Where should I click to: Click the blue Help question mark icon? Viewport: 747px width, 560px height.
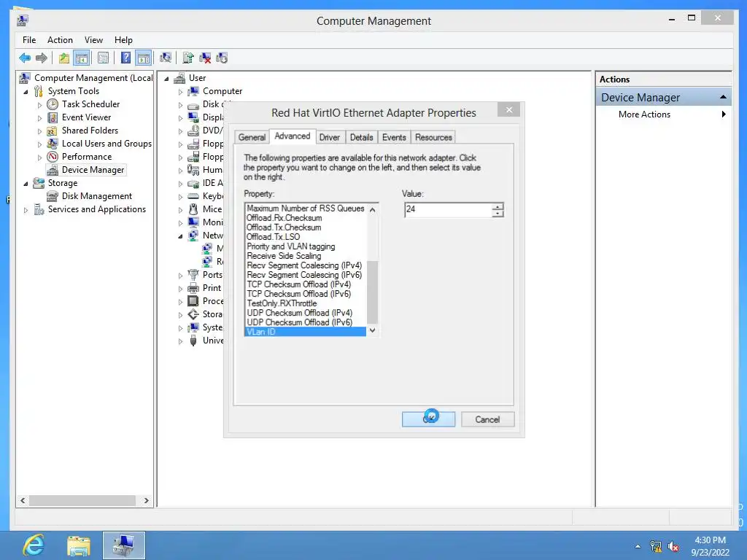point(125,58)
